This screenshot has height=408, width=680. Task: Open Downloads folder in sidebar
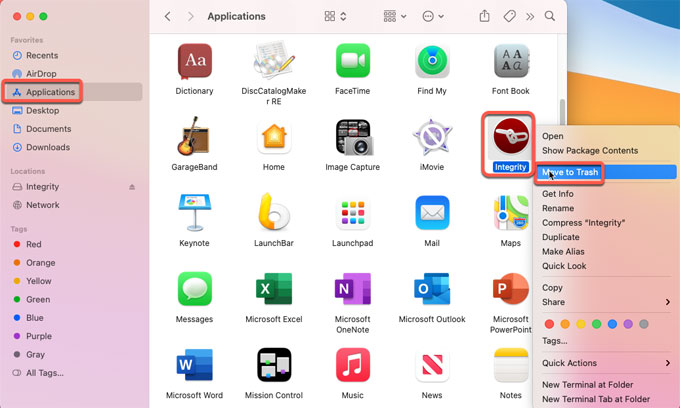(47, 147)
